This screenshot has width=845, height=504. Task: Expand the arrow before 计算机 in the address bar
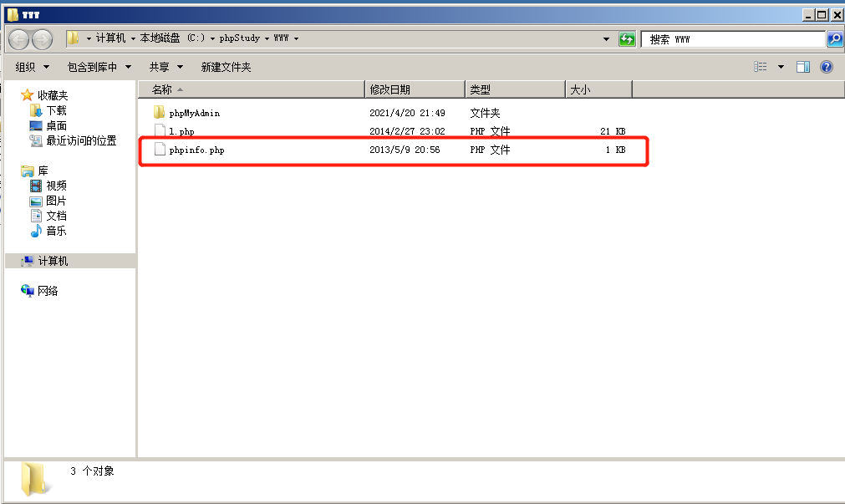coord(89,38)
